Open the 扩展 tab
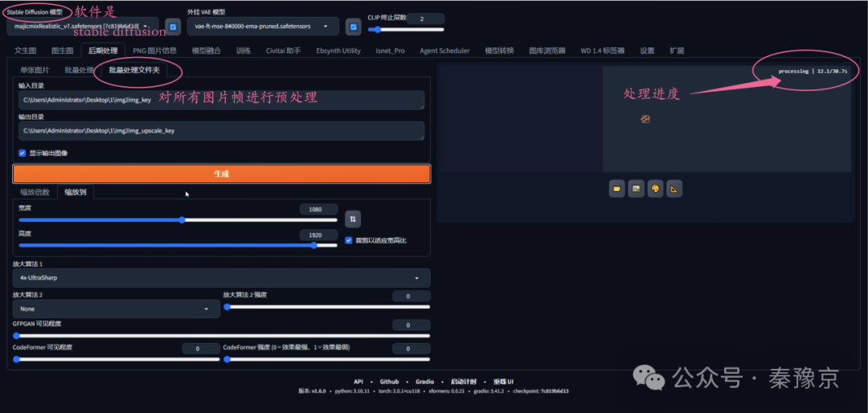The image size is (868, 413). pyautogui.click(x=677, y=51)
